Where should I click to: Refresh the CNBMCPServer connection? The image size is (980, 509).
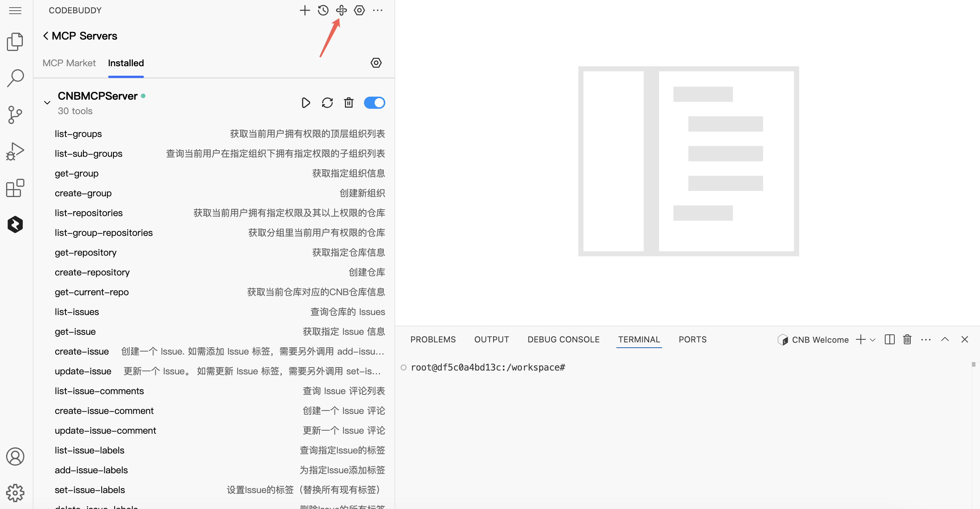tap(327, 103)
